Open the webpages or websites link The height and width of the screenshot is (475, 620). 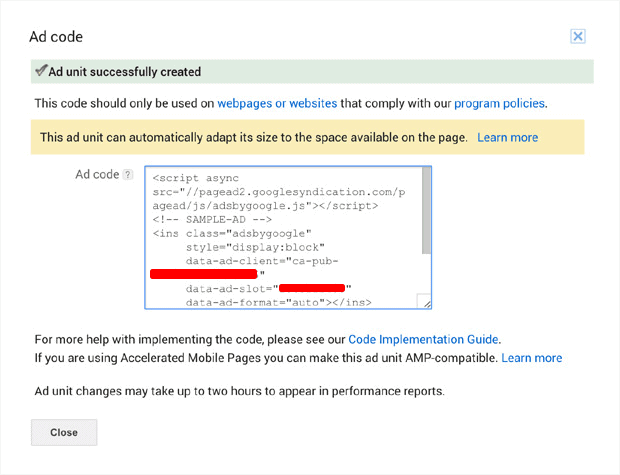click(x=277, y=103)
